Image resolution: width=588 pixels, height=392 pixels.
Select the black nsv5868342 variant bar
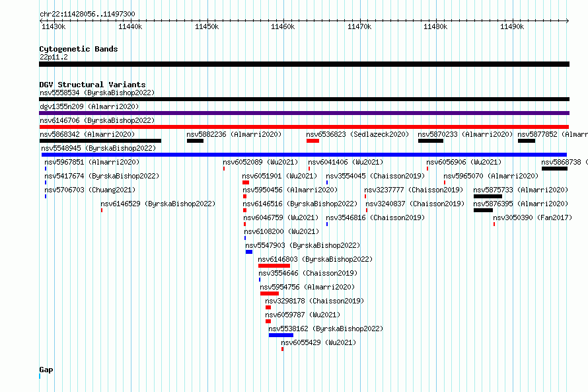click(100, 141)
